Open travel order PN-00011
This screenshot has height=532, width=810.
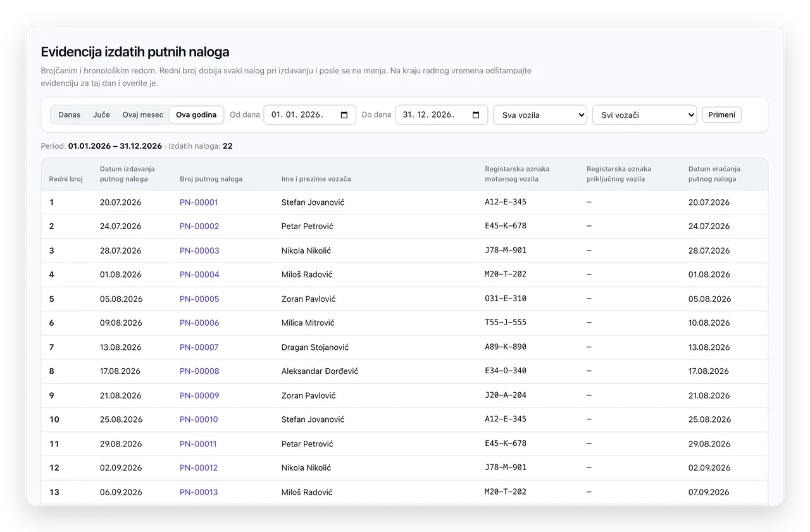pyautogui.click(x=198, y=444)
